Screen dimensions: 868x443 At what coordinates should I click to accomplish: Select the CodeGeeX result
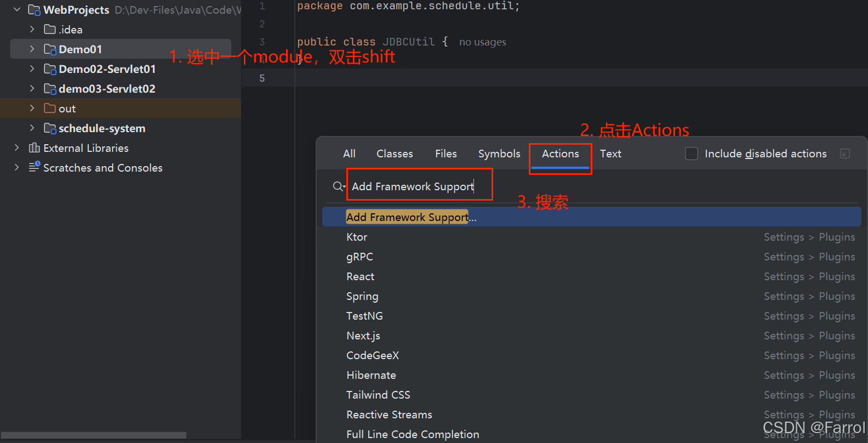[x=592, y=355]
